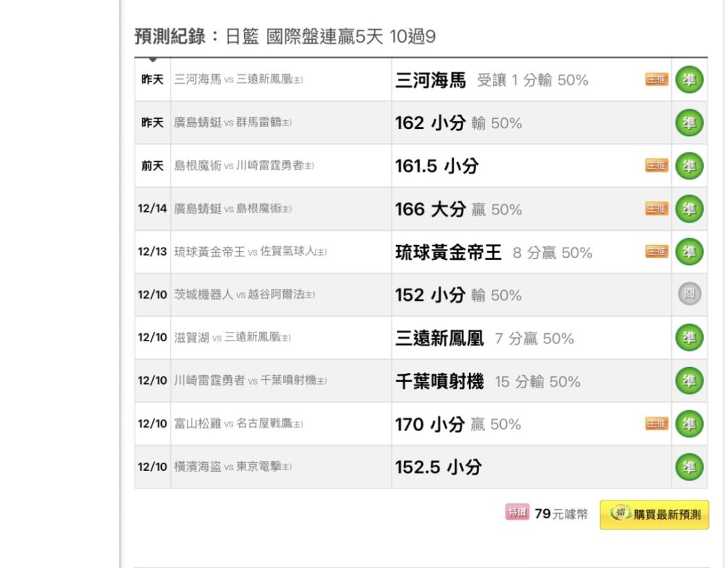Click the pink 特價 price tag

[x=517, y=513]
